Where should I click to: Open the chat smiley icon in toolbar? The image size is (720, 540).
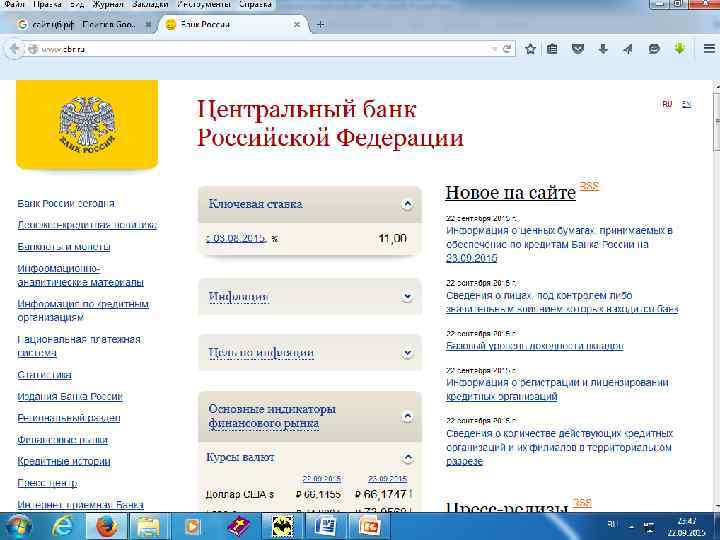654,49
